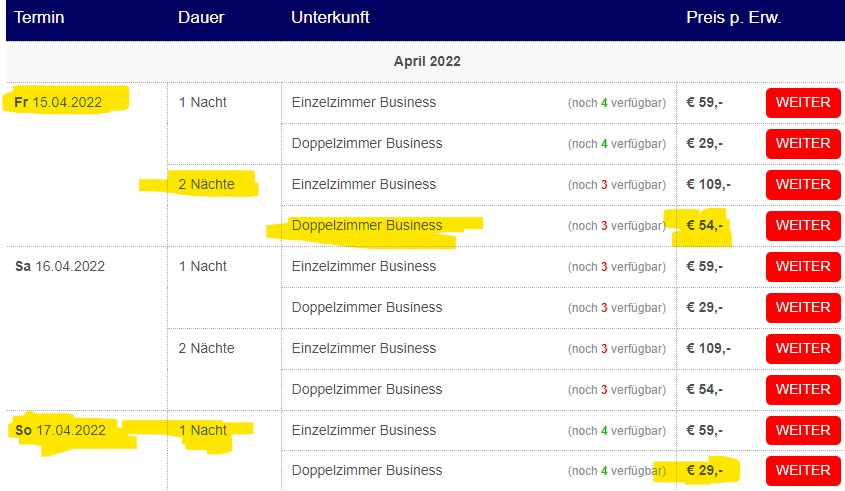This screenshot has height=491, width=845.
Task: Click WEITER for Sunday Doppelzimmer €29
Action: point(803,471)
